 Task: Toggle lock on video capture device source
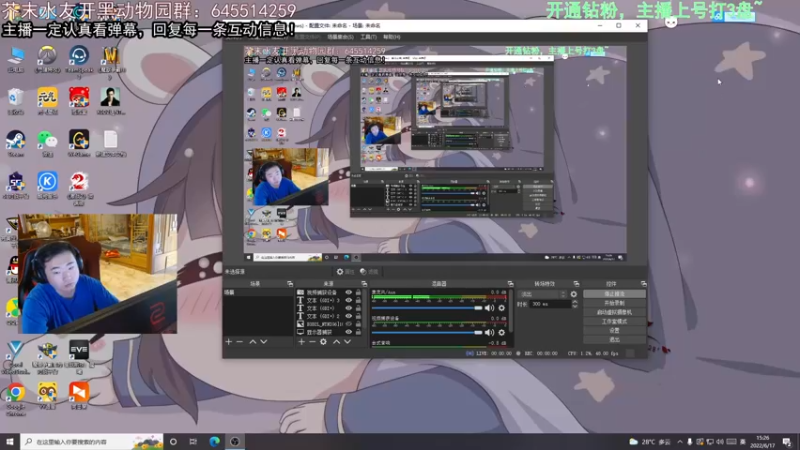point(358,292)
